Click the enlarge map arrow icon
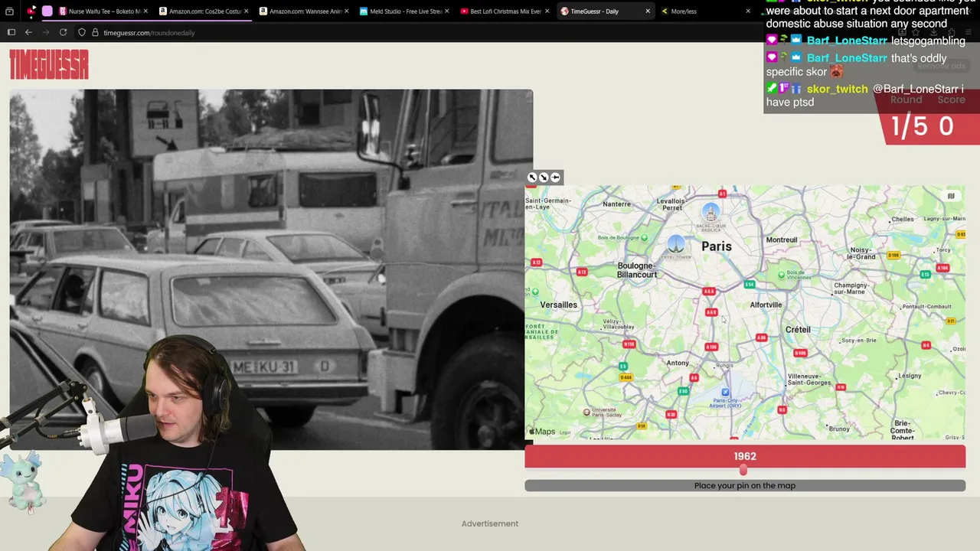 click(x=532, y=178)
